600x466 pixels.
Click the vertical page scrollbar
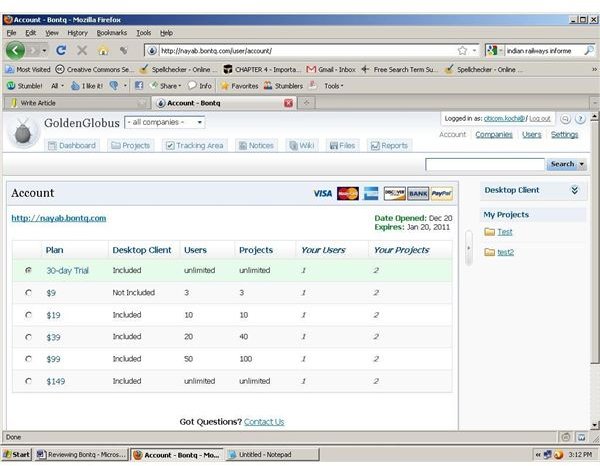pyautogui.click(x=594, y=241)
